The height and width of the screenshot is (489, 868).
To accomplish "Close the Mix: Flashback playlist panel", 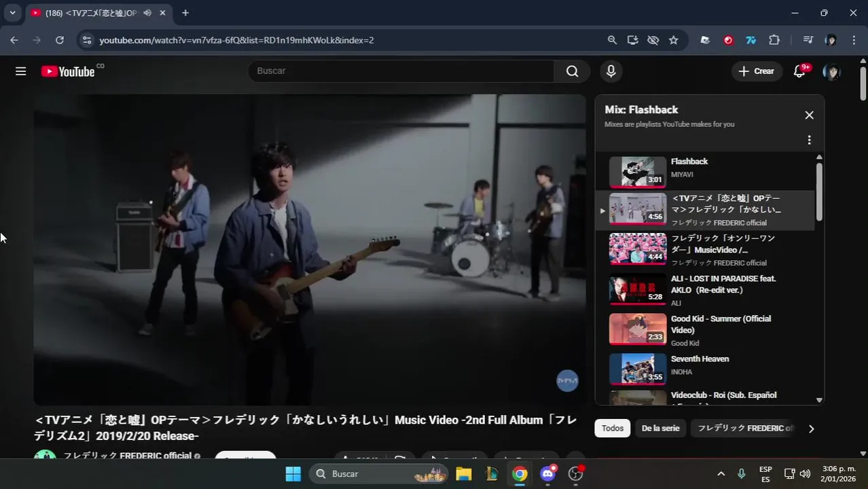I will [809, 115].
